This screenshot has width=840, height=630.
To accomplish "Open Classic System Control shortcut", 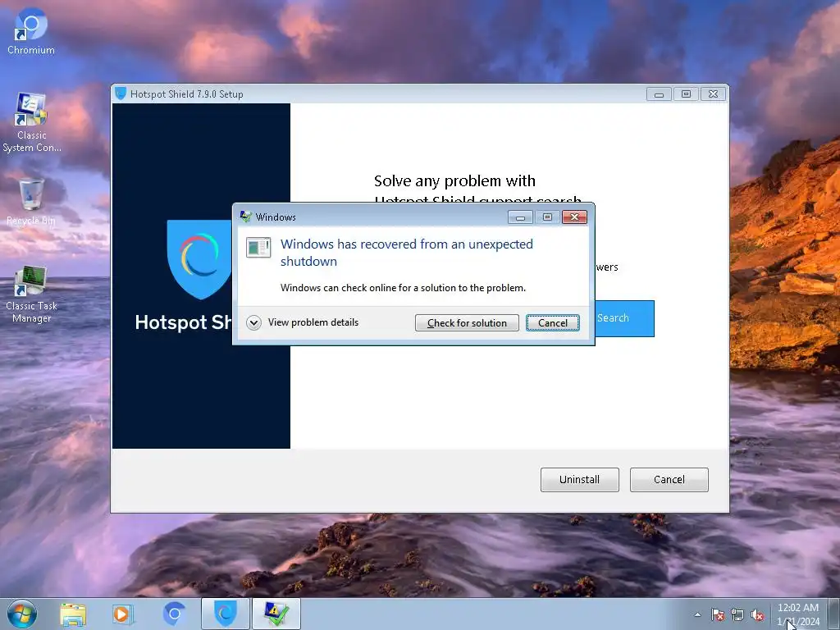I will coord(31,123).
